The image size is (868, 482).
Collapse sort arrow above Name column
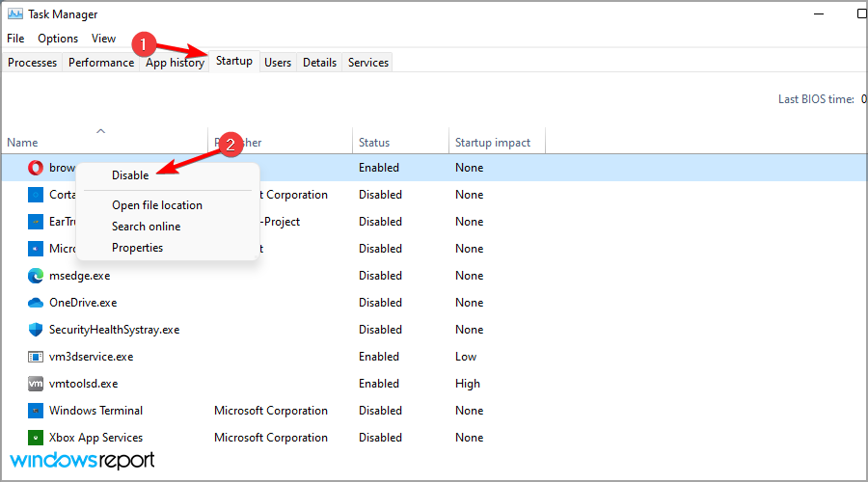[x=100, y=130]
